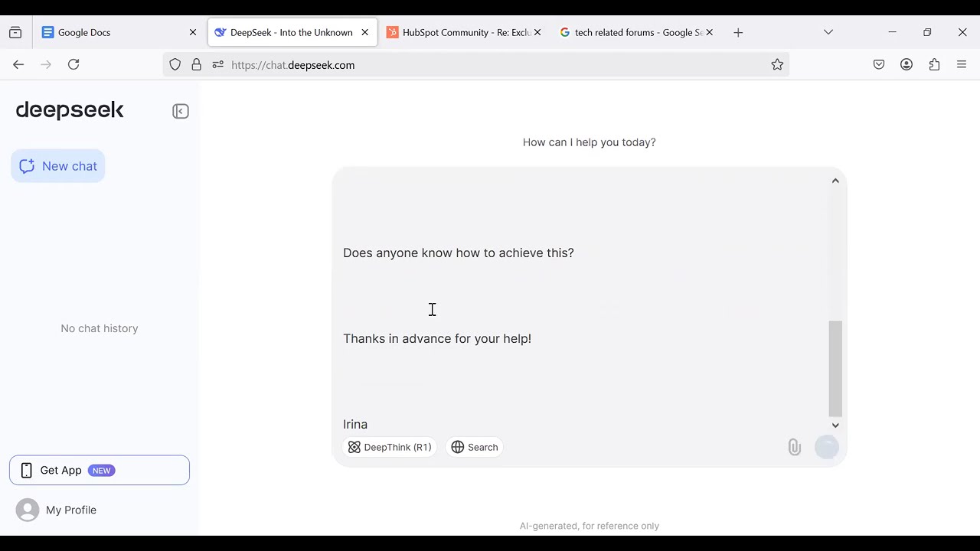This screenshot has height=551, width=980.
Task: Open site permissions icon in address bar
Action: (217, 65)
